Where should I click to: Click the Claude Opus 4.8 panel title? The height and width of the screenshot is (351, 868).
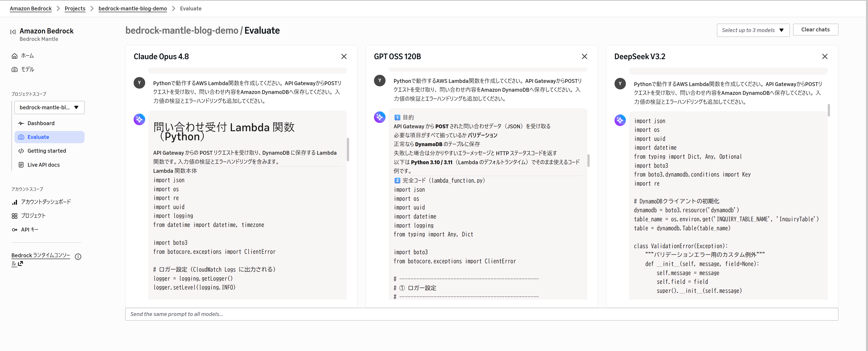coord(161,56)
